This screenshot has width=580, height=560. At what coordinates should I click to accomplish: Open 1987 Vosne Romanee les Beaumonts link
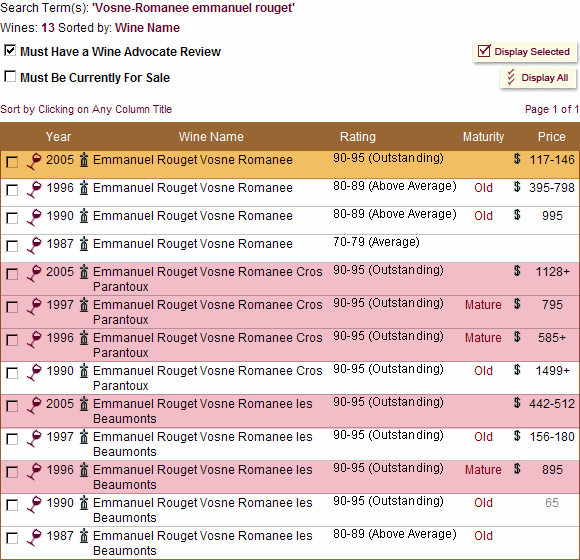coord(203,543)
